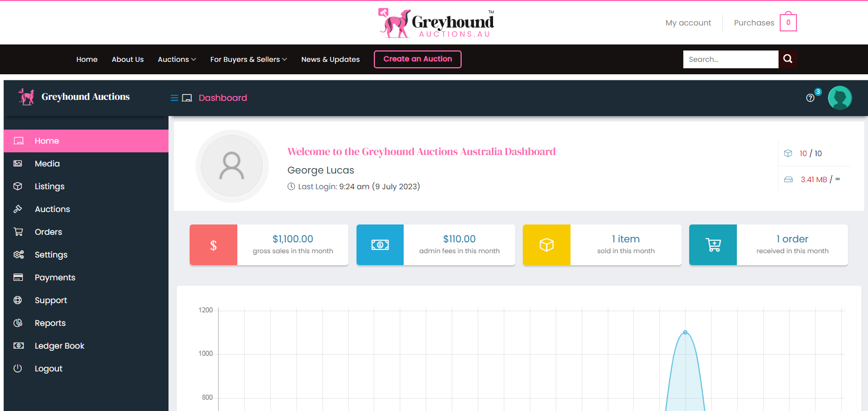Open the user avatar in dashboard header
868x411 pixels.
[x=840, y=98]
